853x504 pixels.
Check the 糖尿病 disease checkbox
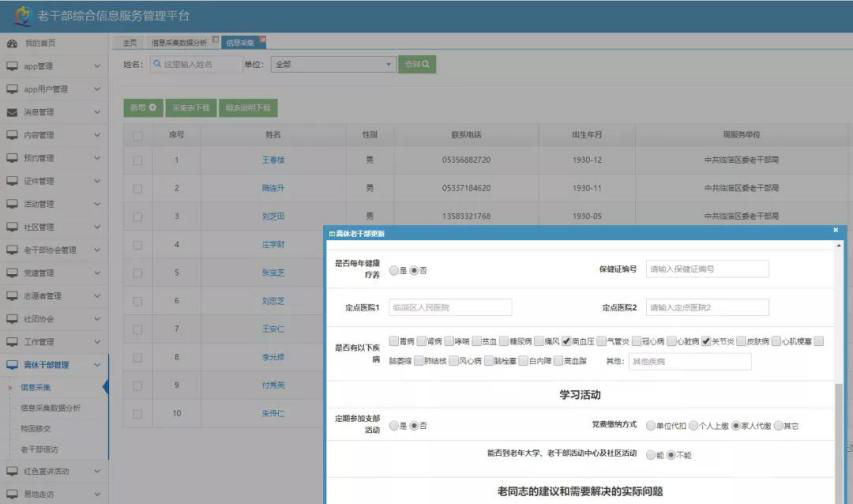click(x=503, y=341)
